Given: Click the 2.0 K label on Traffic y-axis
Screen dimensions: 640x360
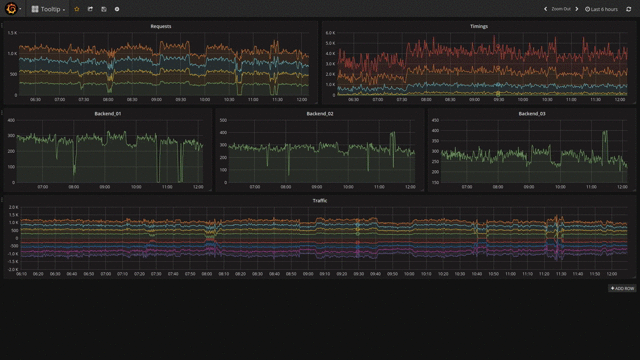Looking at the screenshot, I should pyautogui.click(x=13, y=207).
